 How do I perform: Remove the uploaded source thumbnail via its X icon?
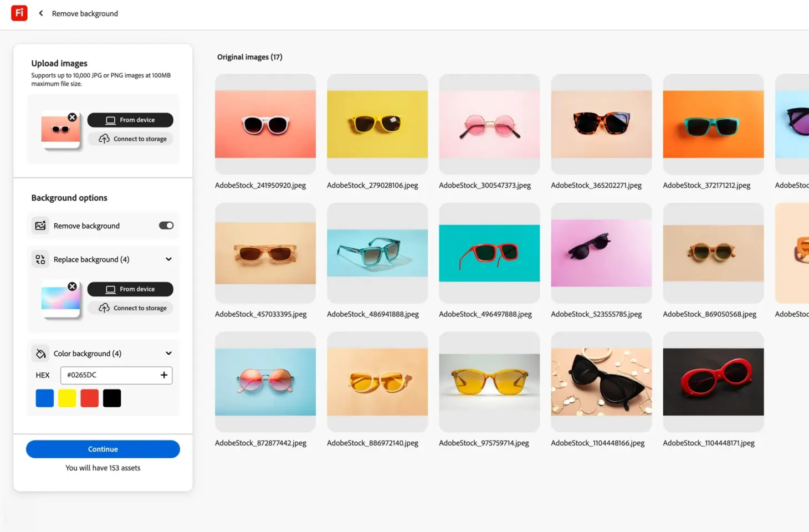pyautogui.click(x=72, y=117)
